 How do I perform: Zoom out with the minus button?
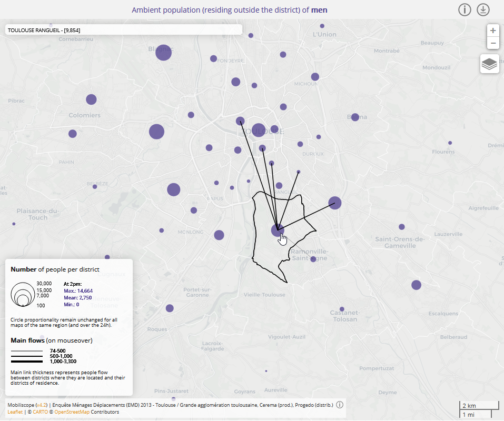493,43
